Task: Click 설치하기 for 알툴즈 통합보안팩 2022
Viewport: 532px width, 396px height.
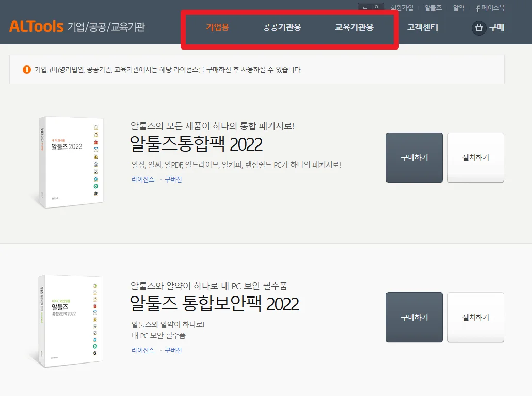Action: (x=476, y=317)
